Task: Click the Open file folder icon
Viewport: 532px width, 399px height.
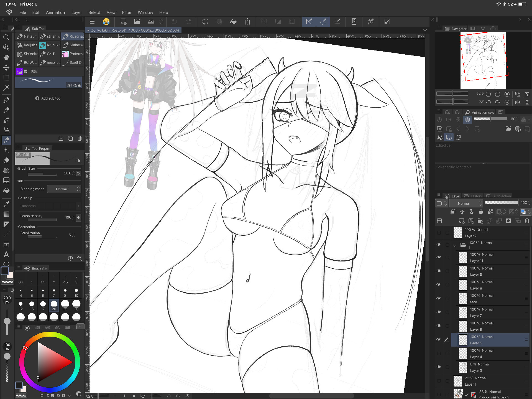Action: 137,22
